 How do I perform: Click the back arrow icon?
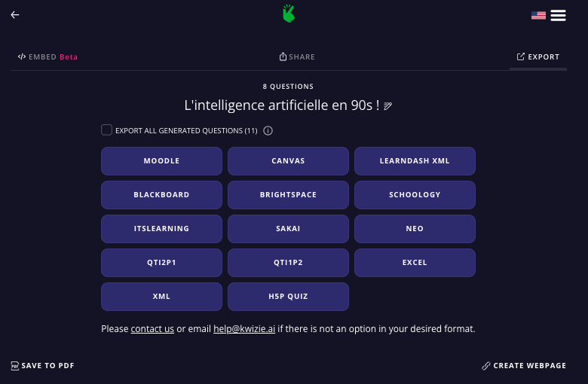(15, 15)
